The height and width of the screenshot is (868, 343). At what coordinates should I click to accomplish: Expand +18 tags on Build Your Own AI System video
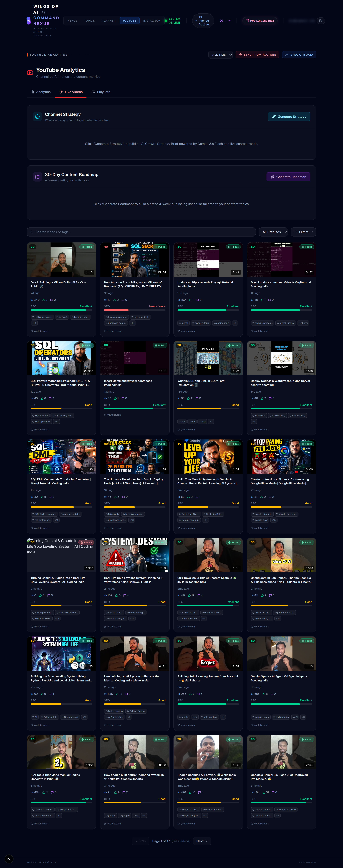click(x=205, y=520)
